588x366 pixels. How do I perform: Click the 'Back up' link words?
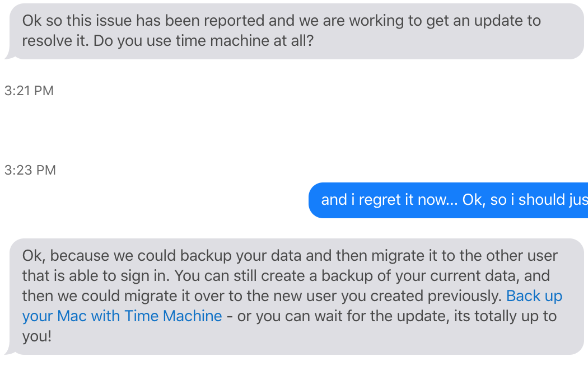point(534,296)
